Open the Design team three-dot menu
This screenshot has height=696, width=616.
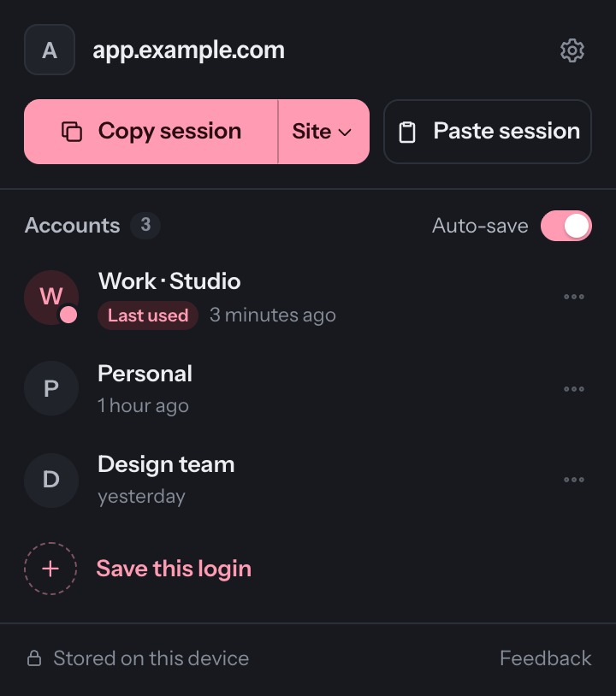click(574, 480)
